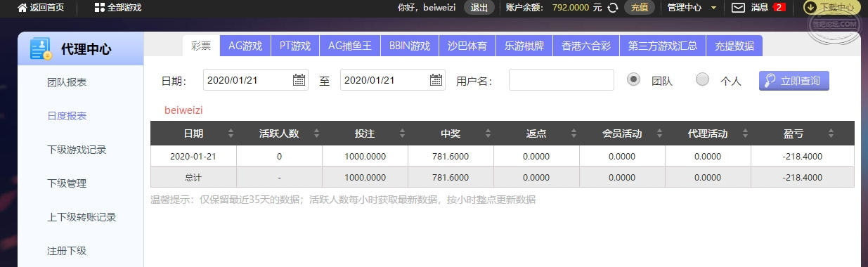Image resolution: width=868 pixels, height=267 pixels.
Task: Switch to the 香港六合彩 tab
Action: click(586, 46)
